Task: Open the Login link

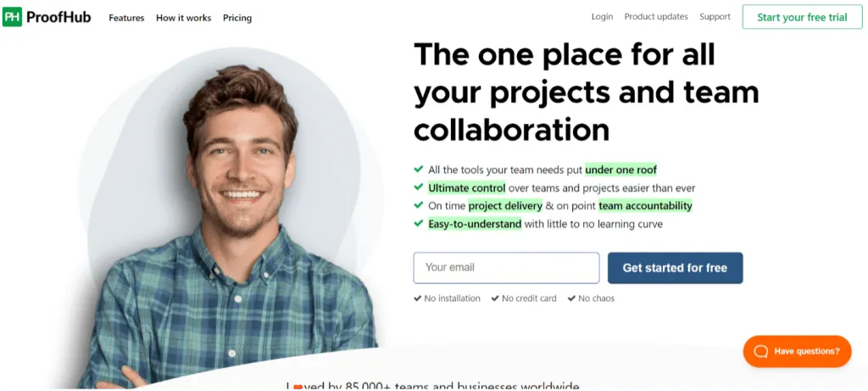Action: pyautogui.click(x=603, y=17)
